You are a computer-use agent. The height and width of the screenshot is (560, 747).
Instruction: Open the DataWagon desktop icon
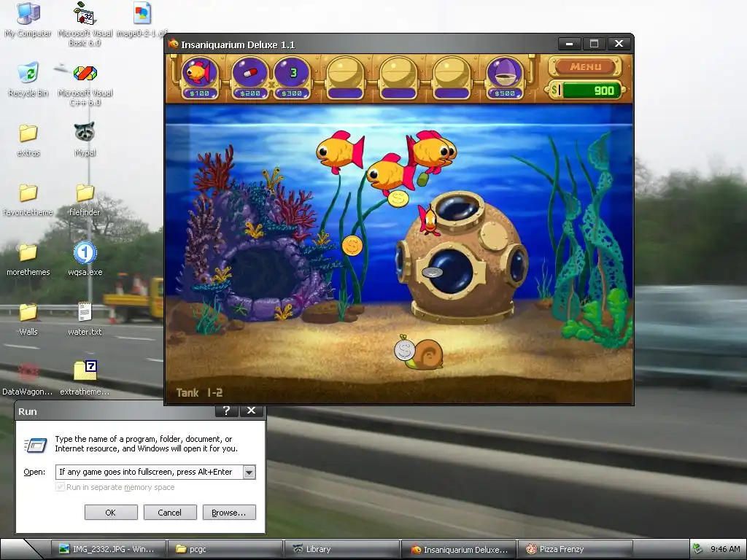coord(28,379)
